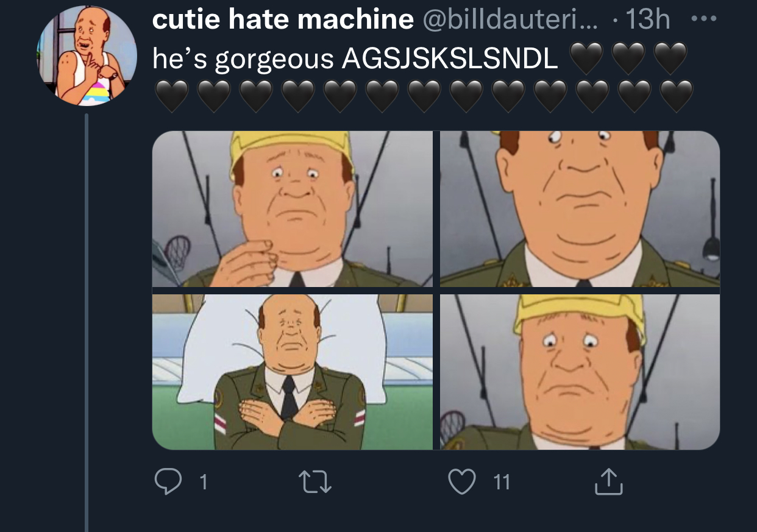The image size is (757, 532).
Task: Select the "he's gorgeous" tweet text
Action: point(243,59)
